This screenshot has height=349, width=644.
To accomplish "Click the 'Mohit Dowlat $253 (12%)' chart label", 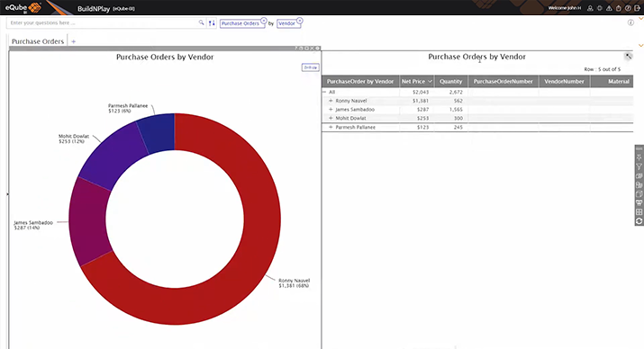I will (x=74, y=139).
